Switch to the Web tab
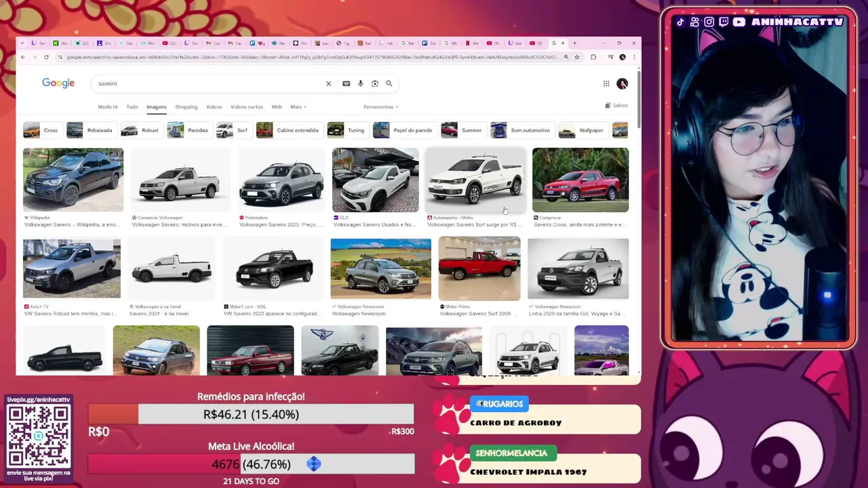 277,107
